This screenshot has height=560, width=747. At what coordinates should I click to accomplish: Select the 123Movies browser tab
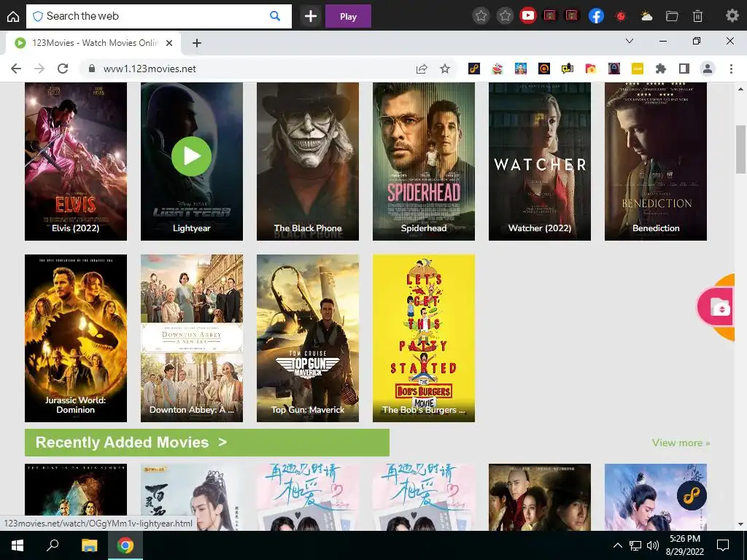point(93,43)
